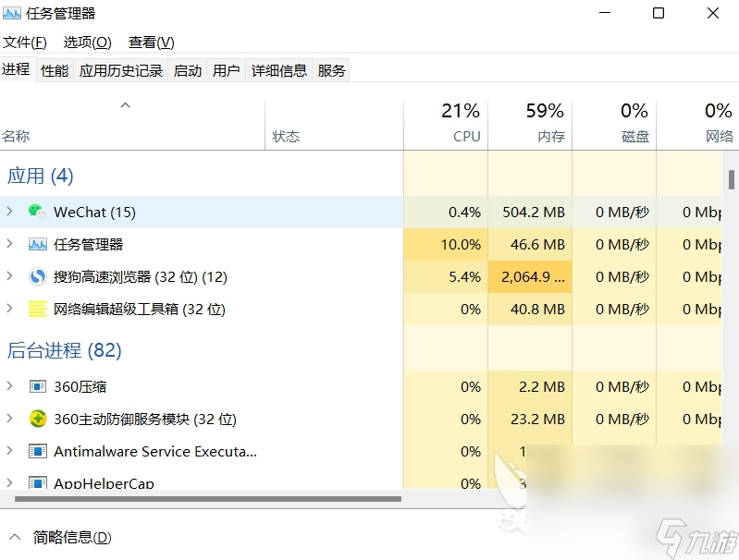Switch to the 性能 tab

coord(55,70)
